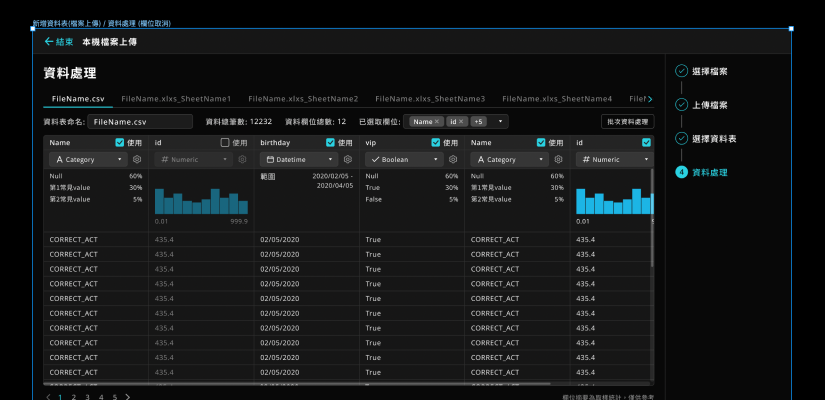
Task: Switch to the FileName.csv tab
Action: (x=78, y=99)
